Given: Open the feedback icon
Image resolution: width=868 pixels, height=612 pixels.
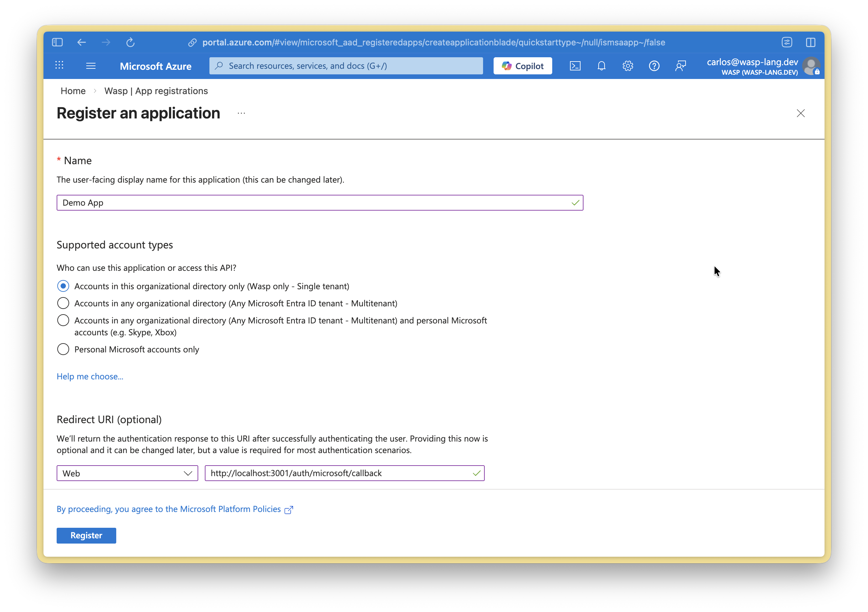Looking at the screenshot, I should tap(681, 65).
